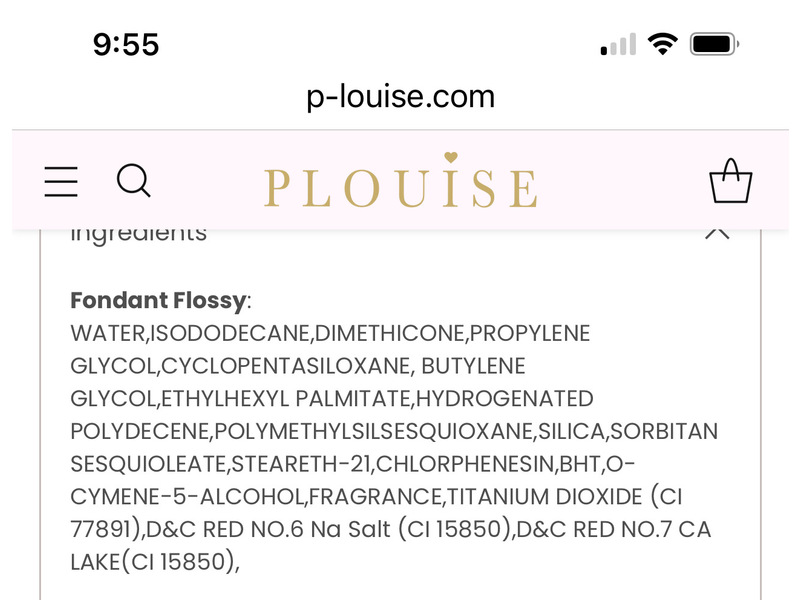This screenshot has width=800, height=600.
Task: Click the heart above the PLOUISE logo
Action: pos(451,158)
